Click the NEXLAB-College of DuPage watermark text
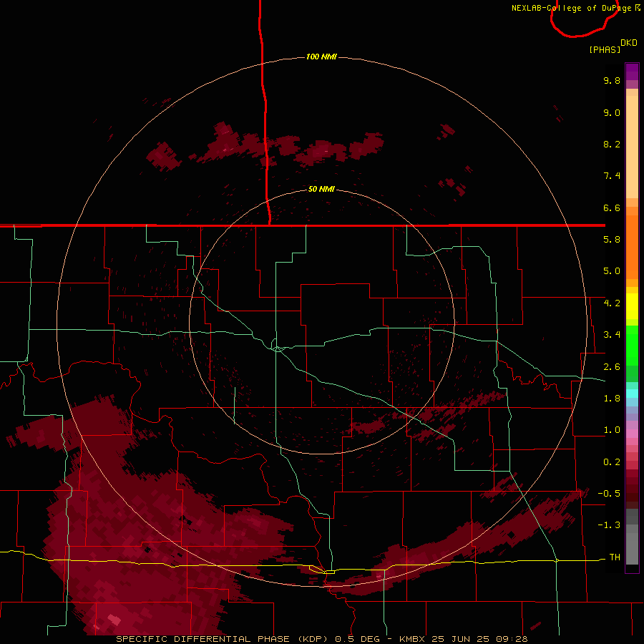Viewport: 644px width, 644px height. coord(575,8)
